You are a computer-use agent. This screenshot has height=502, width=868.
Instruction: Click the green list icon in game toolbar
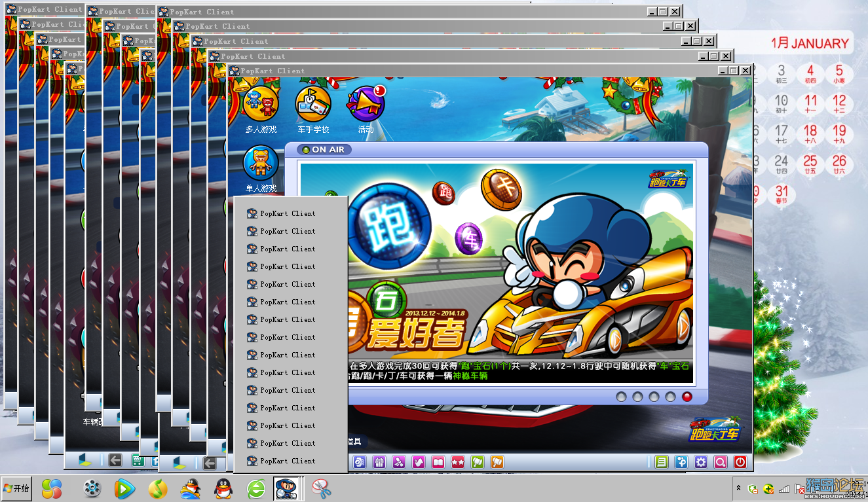pyautogui.click(x=662, y=462)
